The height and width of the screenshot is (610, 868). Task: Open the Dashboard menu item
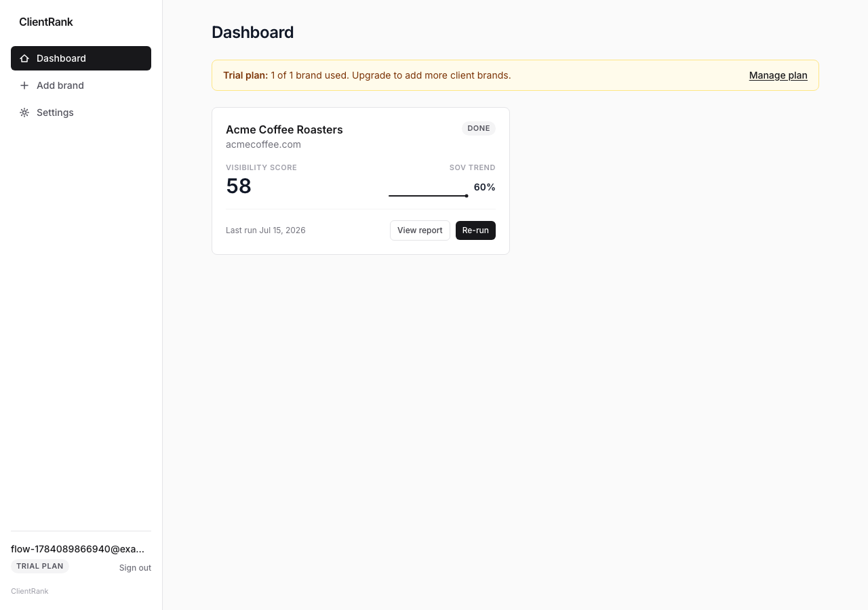pos(81,58)
